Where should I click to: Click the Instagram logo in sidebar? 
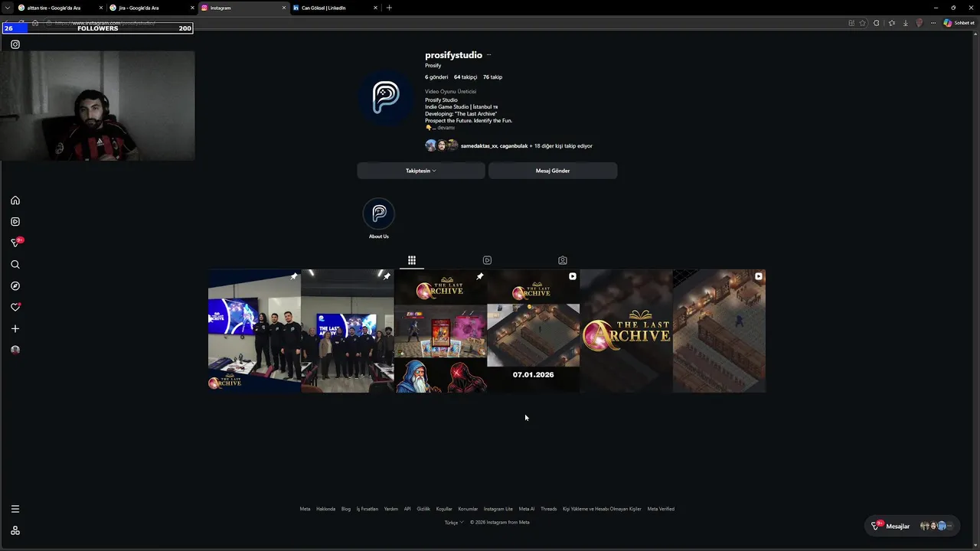pyautogui.click(x=15, y=44)
